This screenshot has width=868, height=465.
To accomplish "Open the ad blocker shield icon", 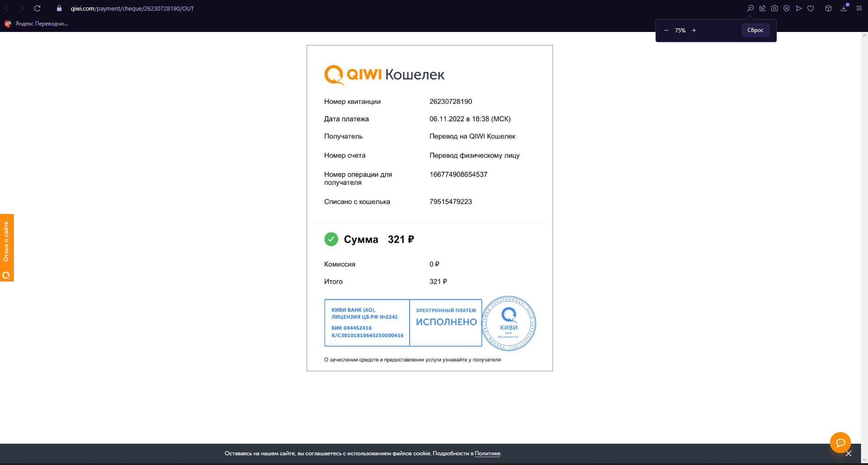I will [787, 8].
